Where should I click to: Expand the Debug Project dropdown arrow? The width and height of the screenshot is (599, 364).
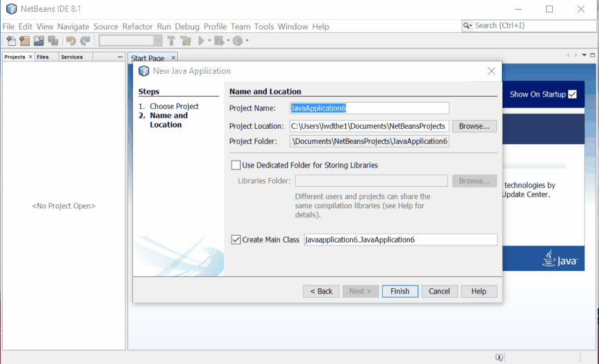pyautogui.click(x=228, y=41)
